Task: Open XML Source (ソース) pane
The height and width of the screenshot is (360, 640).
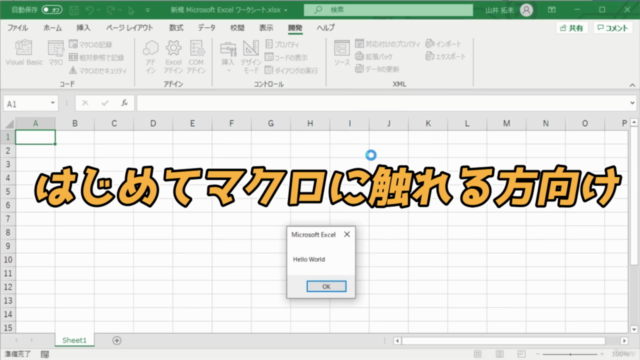Action: coord(342,53)
